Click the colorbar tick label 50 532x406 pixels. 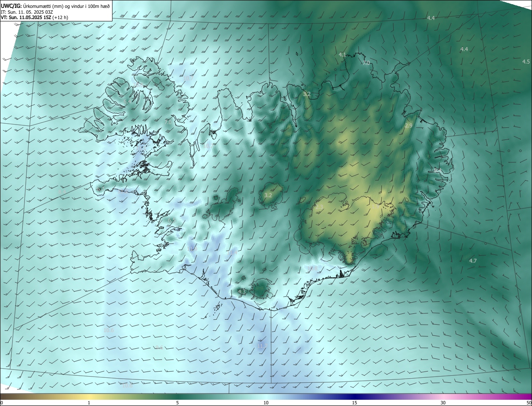click(x=529, y=403)
